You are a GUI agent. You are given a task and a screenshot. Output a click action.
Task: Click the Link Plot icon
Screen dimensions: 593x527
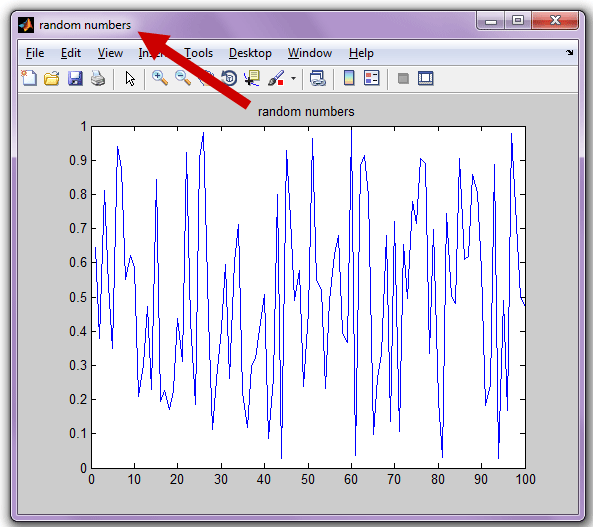[318, 78]
